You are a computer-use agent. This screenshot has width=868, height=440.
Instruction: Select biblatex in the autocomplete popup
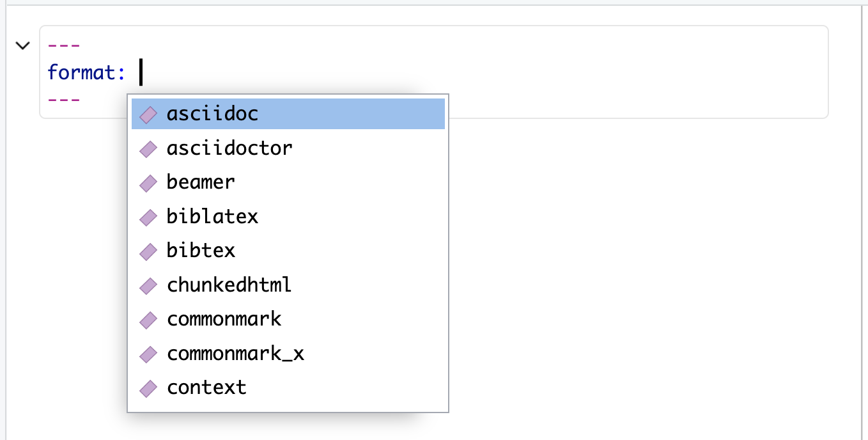click(x=212, y=216)
